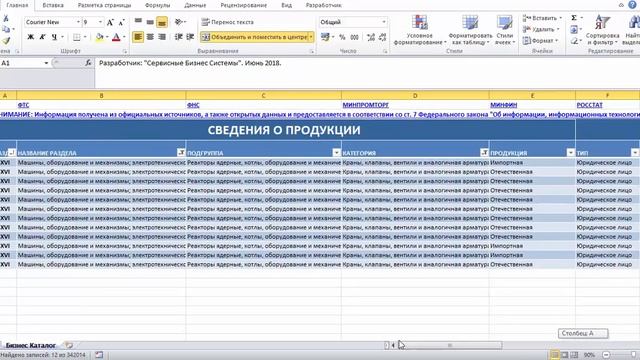Decrease cell indent
The image size is (640, 360).
tap(178, 37)
